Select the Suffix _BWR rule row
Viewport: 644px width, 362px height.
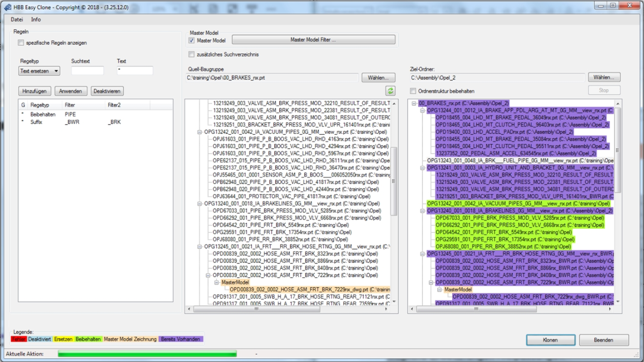(96, 122)
